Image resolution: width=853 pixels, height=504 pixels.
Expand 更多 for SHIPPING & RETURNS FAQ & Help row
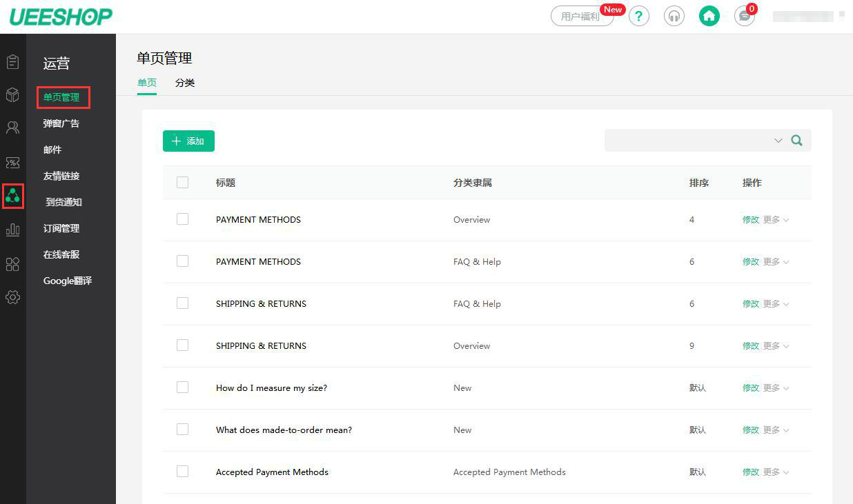pyautogui.click(x=776, y=304)
